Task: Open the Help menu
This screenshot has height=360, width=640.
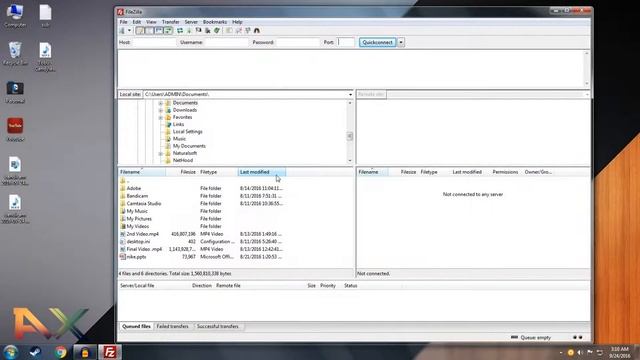Action: [237, 22]
